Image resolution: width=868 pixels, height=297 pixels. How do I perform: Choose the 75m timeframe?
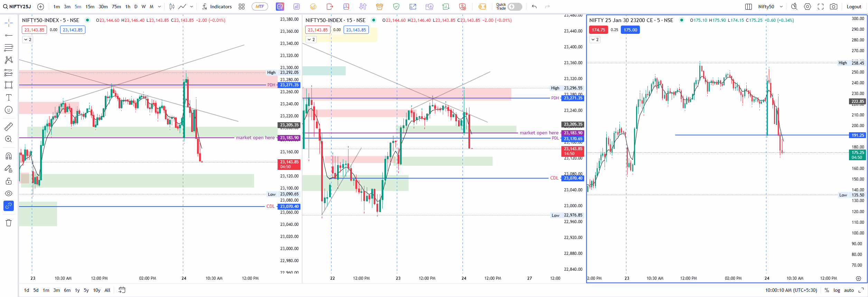[x=116, y=7]
